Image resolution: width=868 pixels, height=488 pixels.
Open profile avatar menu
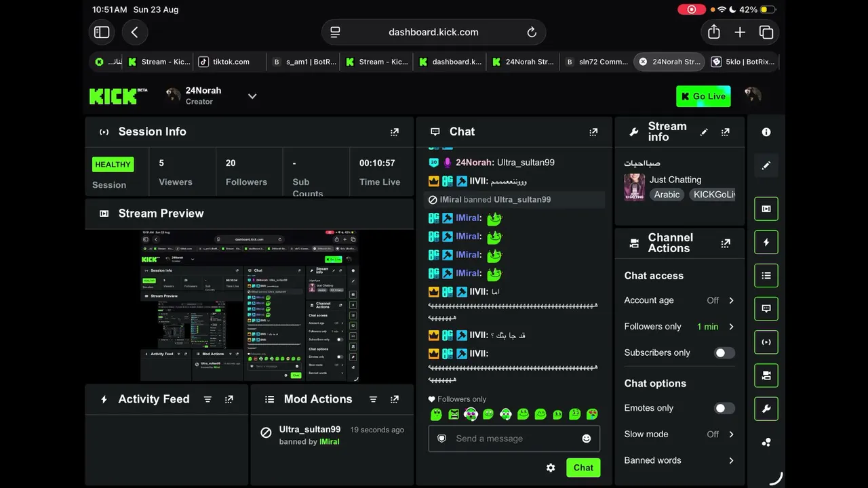pos(752,96)
